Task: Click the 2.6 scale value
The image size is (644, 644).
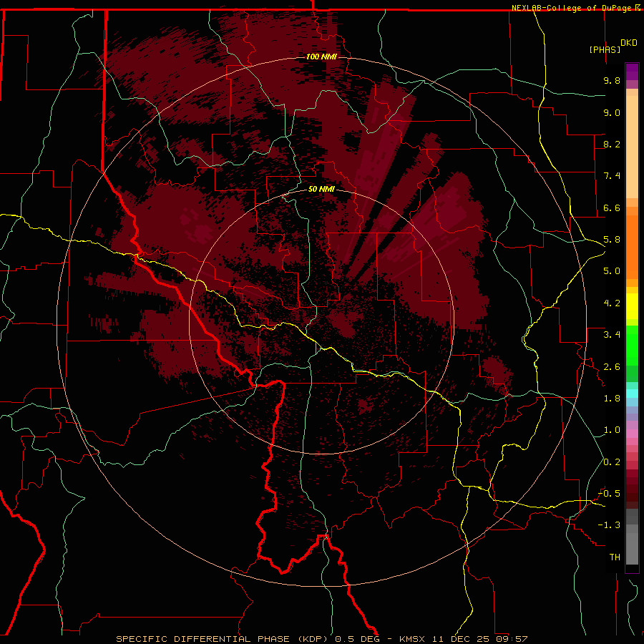Action: [x=612, y=367]
